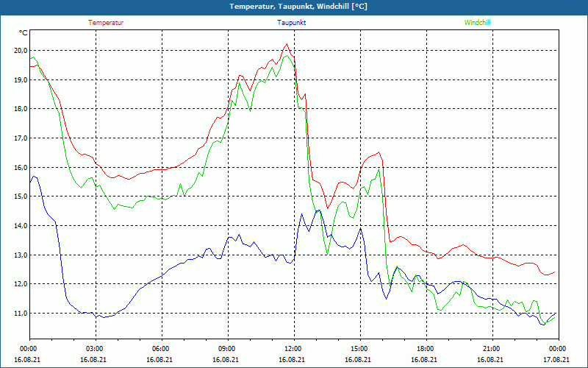Screen dimensions: 588x368
Task: Click the green windchill dip below 13,0 after 12:00
Action: pyautogui.click(x=327, y=254)
